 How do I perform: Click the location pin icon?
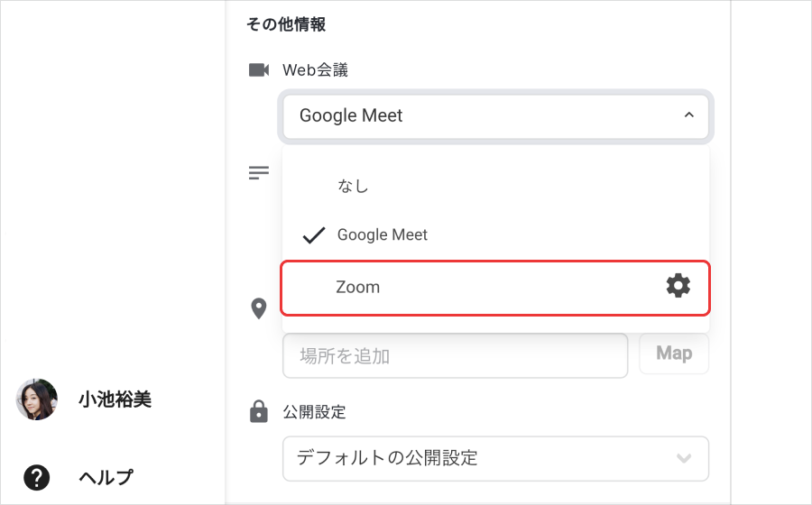coord(258,309)
